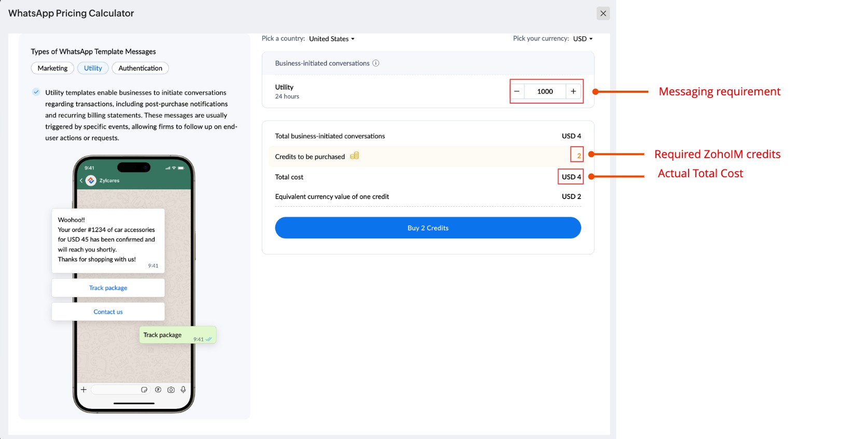
Task: Tap the camera icon in phone preview
Action: point(171,390)
